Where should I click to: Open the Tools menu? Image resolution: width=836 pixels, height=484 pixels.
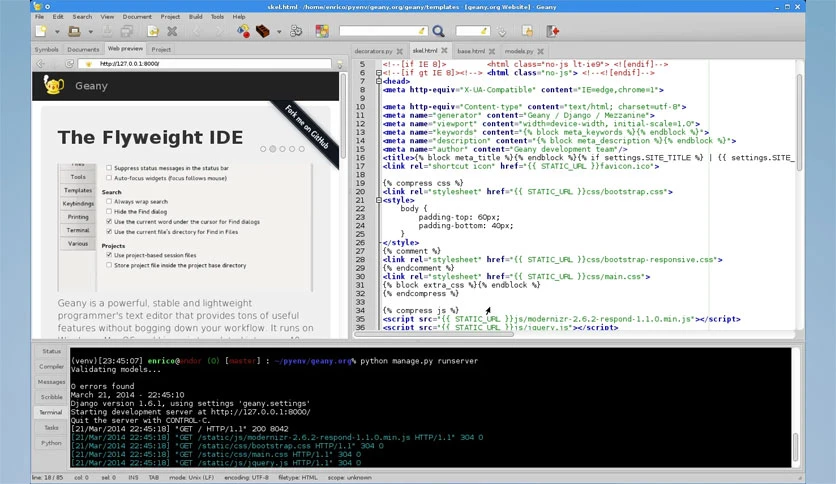(x=218, y=17)
